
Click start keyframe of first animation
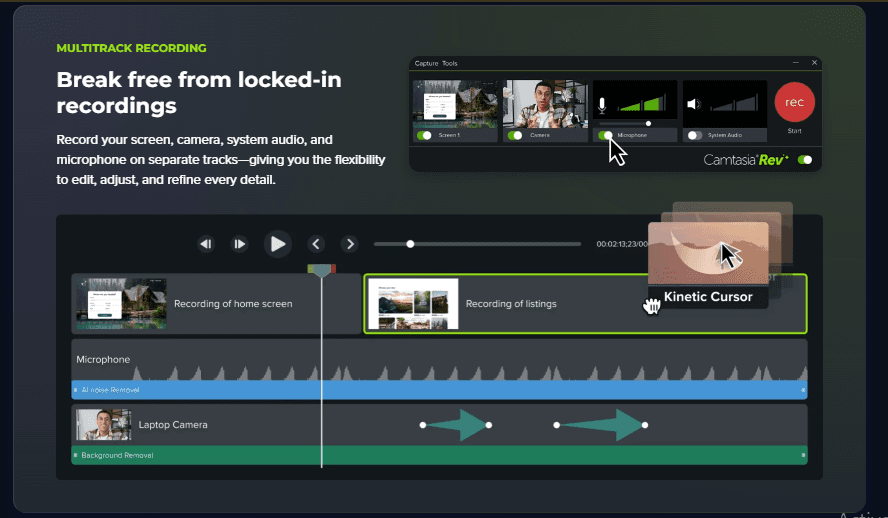[x=422, y=425]
